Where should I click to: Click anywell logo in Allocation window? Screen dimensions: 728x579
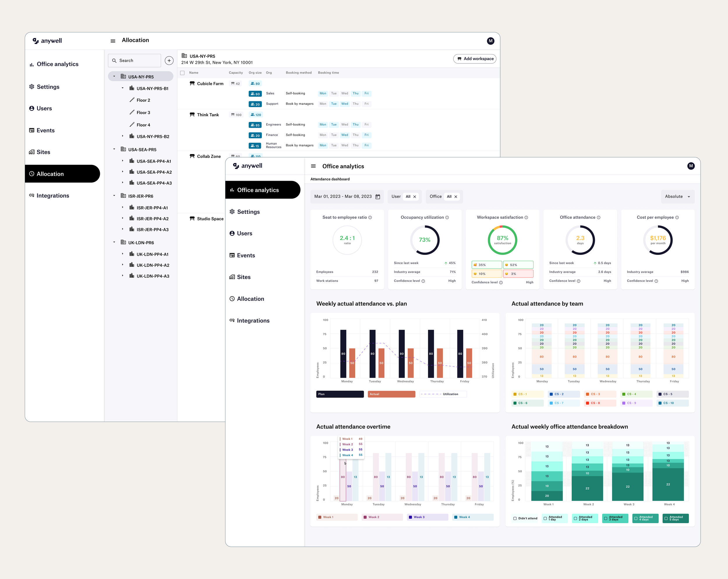(x=47, y=41)
